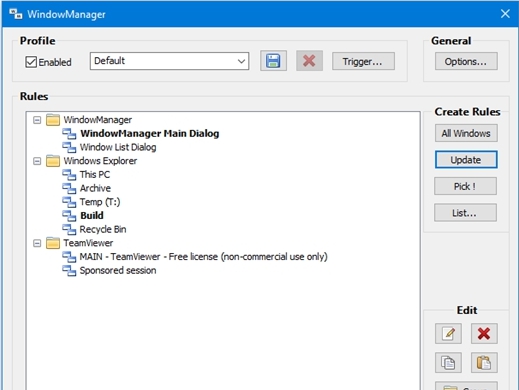Select the Recycle Bin rule
The image size is (519, 390).
pyautogui.click(x=103, y=229)
